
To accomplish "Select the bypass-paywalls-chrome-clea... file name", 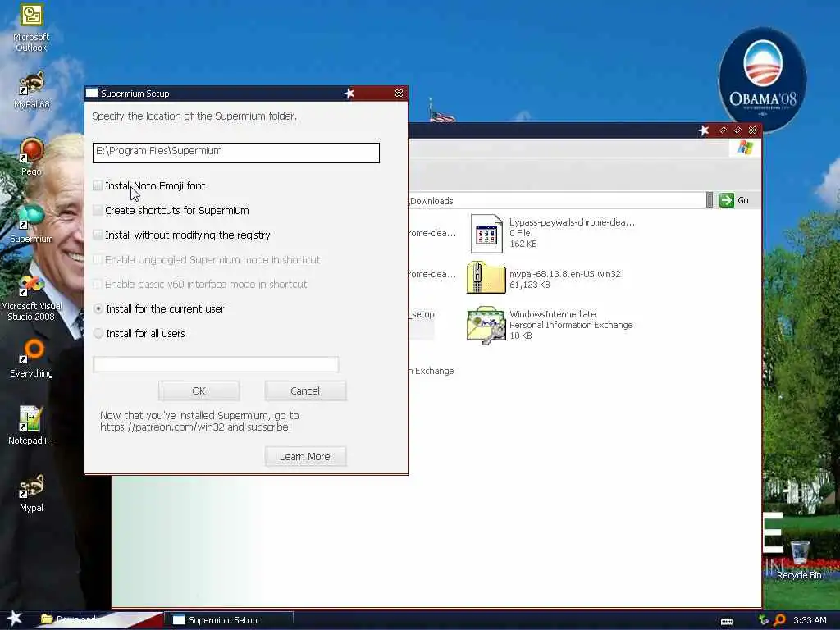I will click(572, 221).
